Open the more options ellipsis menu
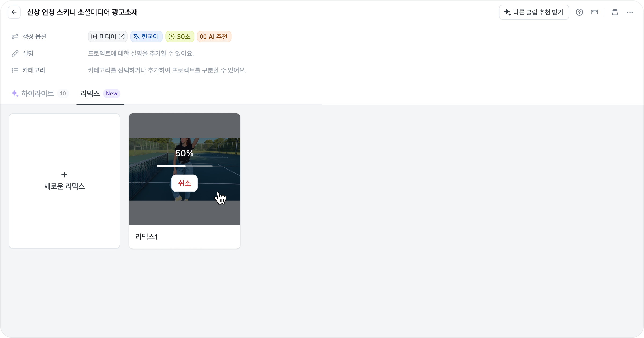This screenshot has height=338, width=644. pyautogui.click(x=630, y=12)
